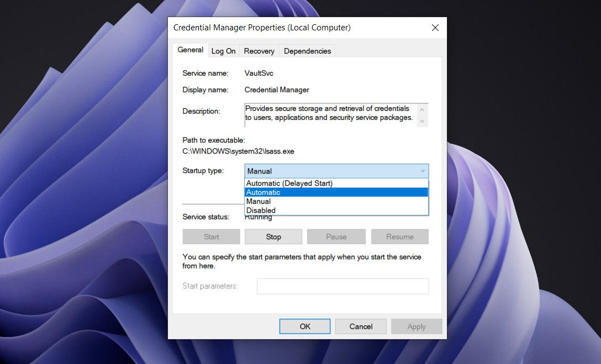Open the Recovery tab
This screenshot has width=601, height=364.
point(259,51)
